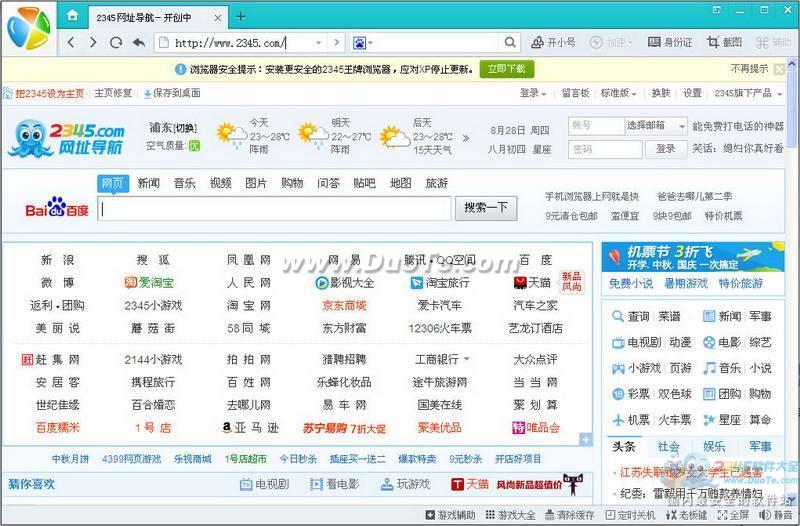This screenshot has height=526, width=800.
Task: Select the 视频 search tab
Action: [220, 183]
